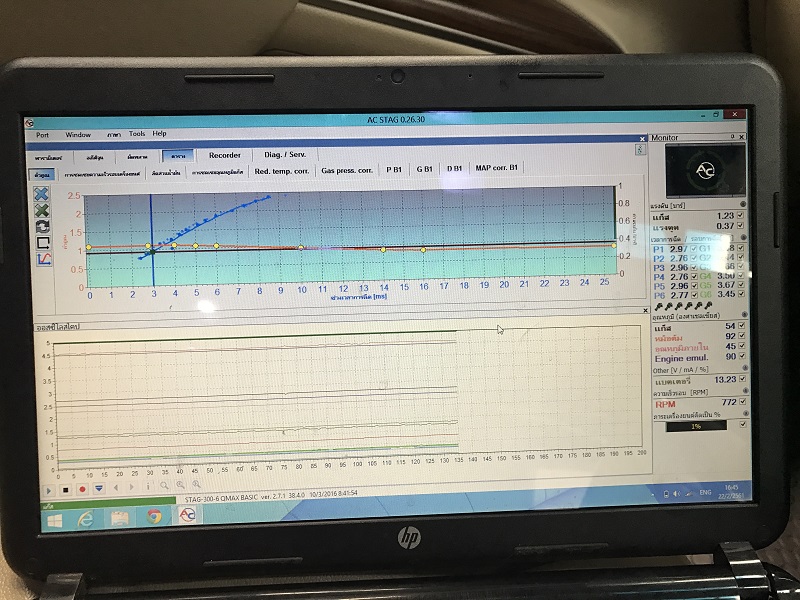Viewport: 800px width, 600px height.
Task: Click the blue down-arrow dropdown under oscilloscope
Action: pyautogui.click(x=98, y=488)
